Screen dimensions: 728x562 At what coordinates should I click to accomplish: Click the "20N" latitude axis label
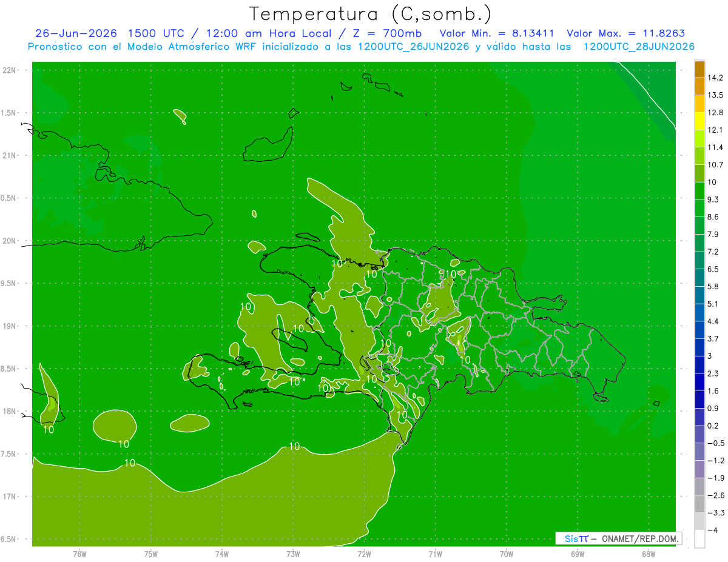[10, 241]
